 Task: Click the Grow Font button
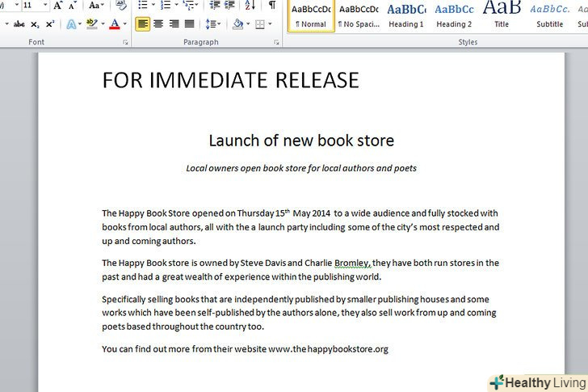(58, 5)
